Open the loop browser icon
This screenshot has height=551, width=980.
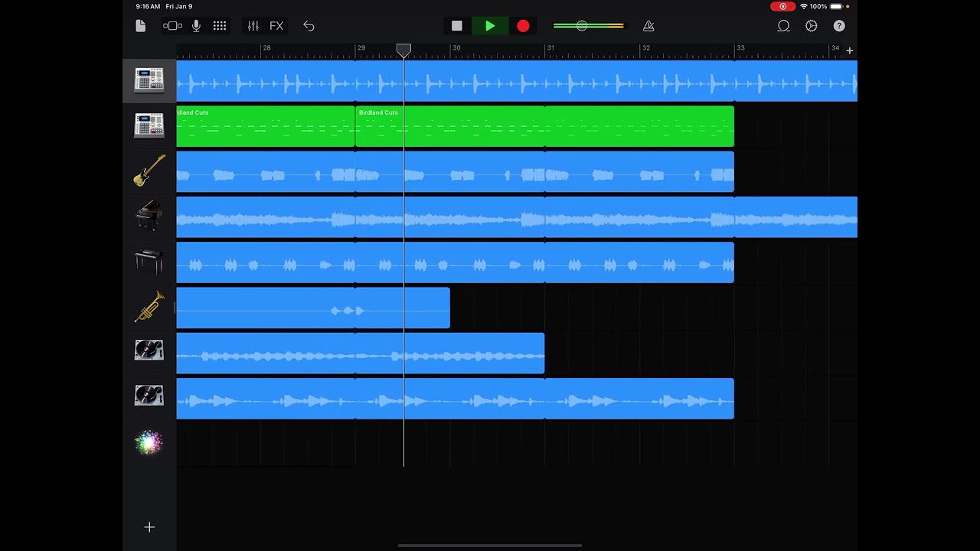tap(783, 26)
